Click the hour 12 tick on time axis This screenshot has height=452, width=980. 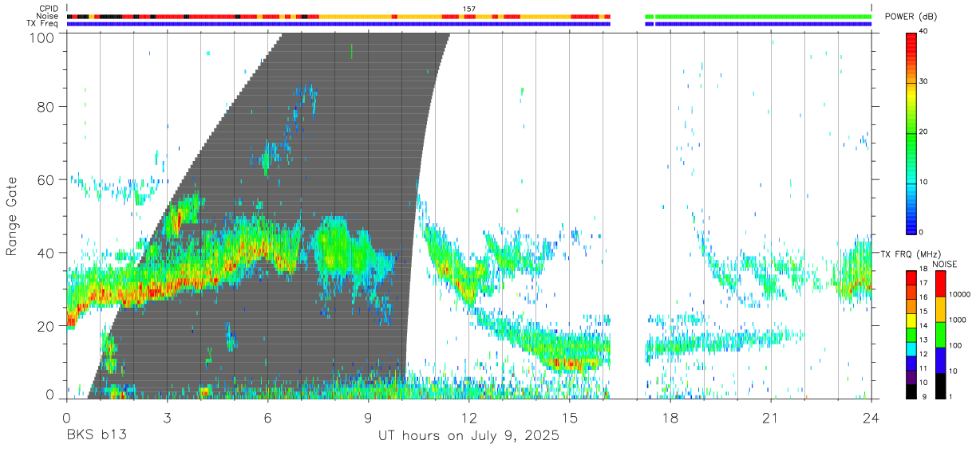(x=468, y=418)
